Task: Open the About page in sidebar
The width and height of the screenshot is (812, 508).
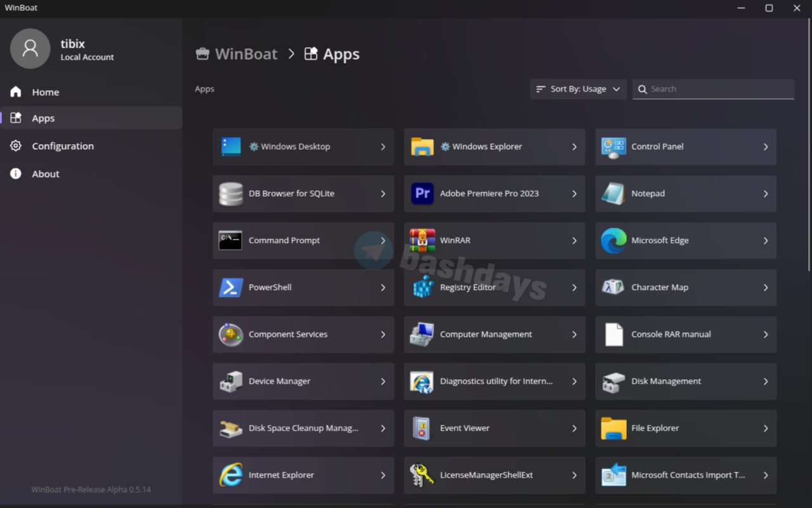Action: tap(45, 174)
